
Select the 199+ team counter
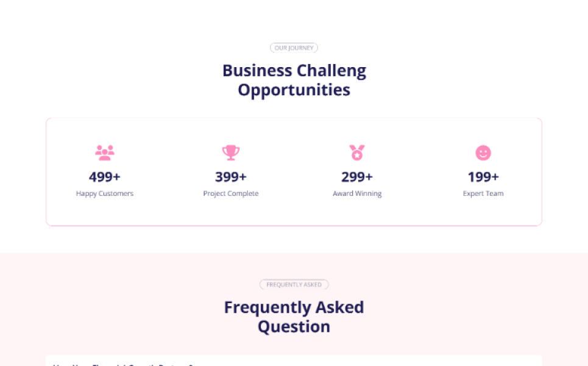coord(483,177)
